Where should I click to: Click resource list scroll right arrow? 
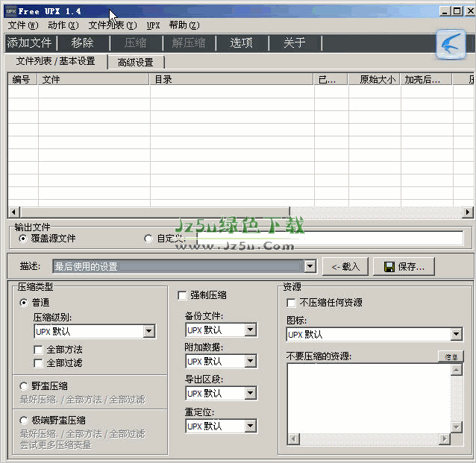[445, 438]
